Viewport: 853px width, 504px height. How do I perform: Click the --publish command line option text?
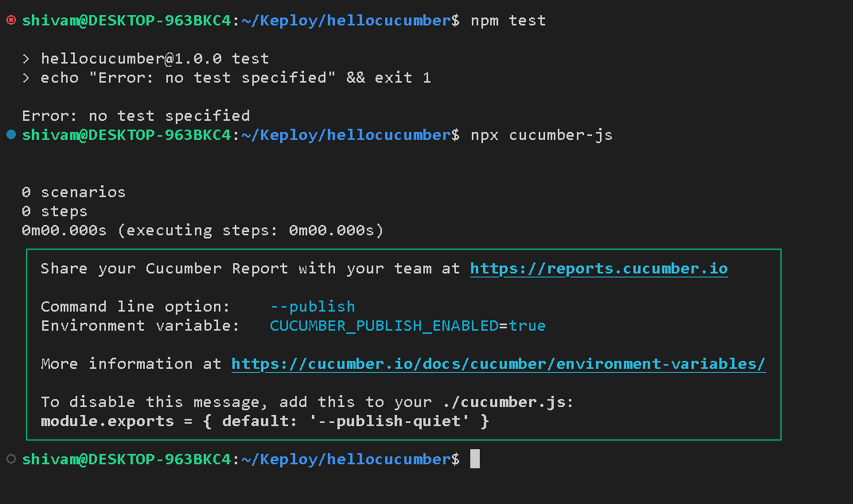(x=312, y=307)
